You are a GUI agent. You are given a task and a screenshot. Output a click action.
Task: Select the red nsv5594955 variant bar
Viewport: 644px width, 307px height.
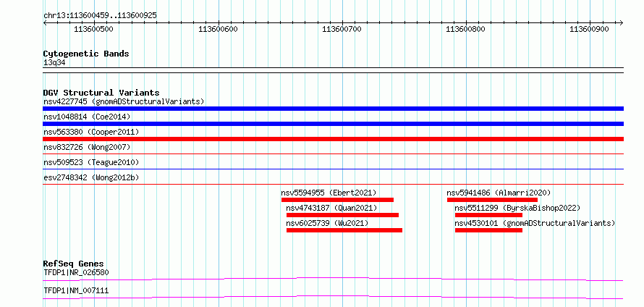[x=338, y=200]
